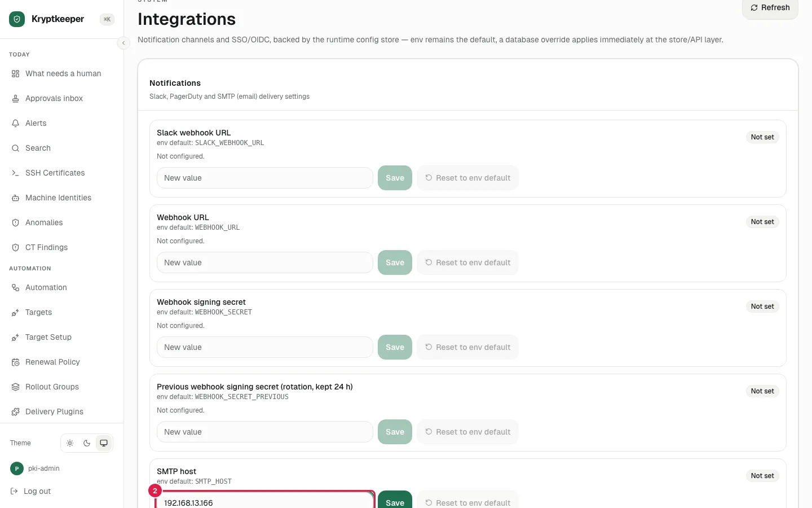812x508 pixels.
Task: Open the Alerts bell icon
Action: [x=16, y=123]
